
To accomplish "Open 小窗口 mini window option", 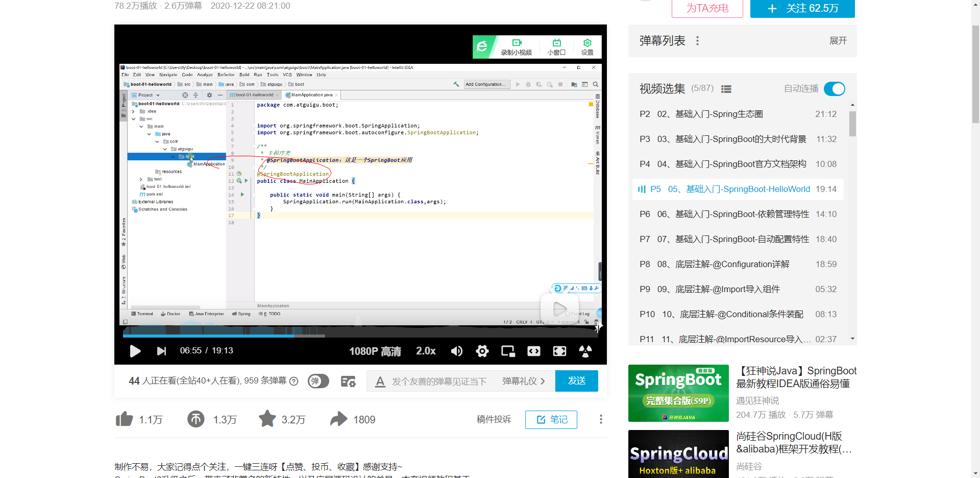I will (556, 47).
